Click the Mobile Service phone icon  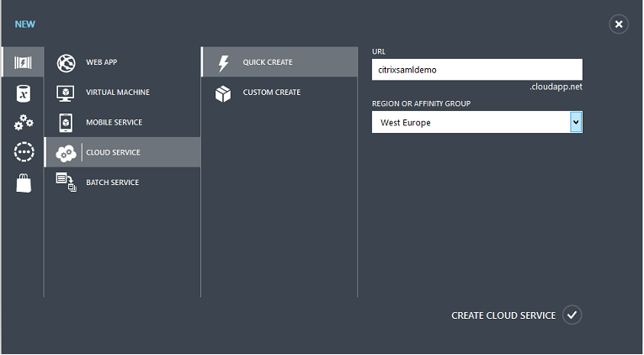click(66, 123)
